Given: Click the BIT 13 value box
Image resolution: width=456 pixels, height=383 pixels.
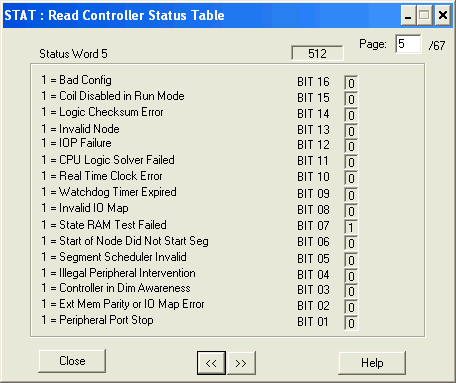Looking at the screenshot, I should point(351,131).
